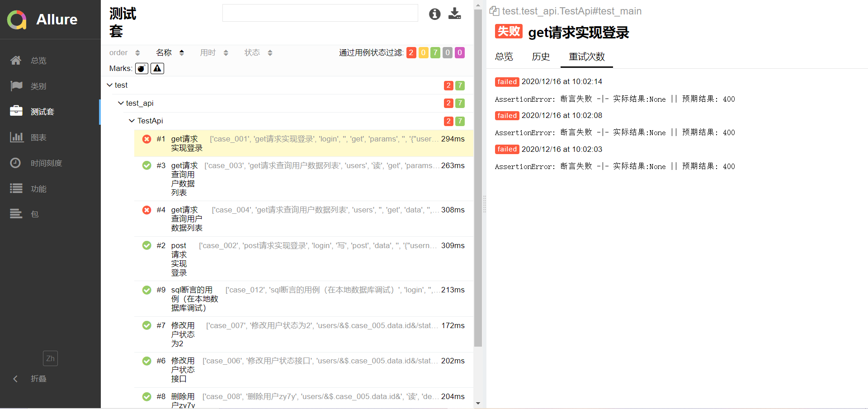868x409 pixels.
Task: Open 图表 in the side menu
Action: point(38,137)
